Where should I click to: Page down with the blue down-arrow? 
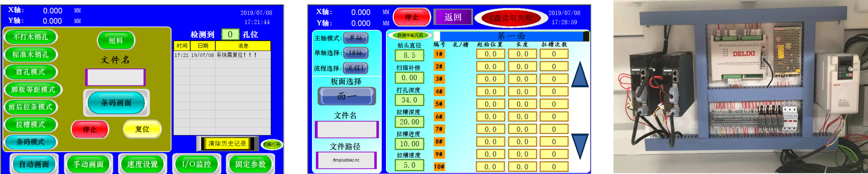[580, 146]
